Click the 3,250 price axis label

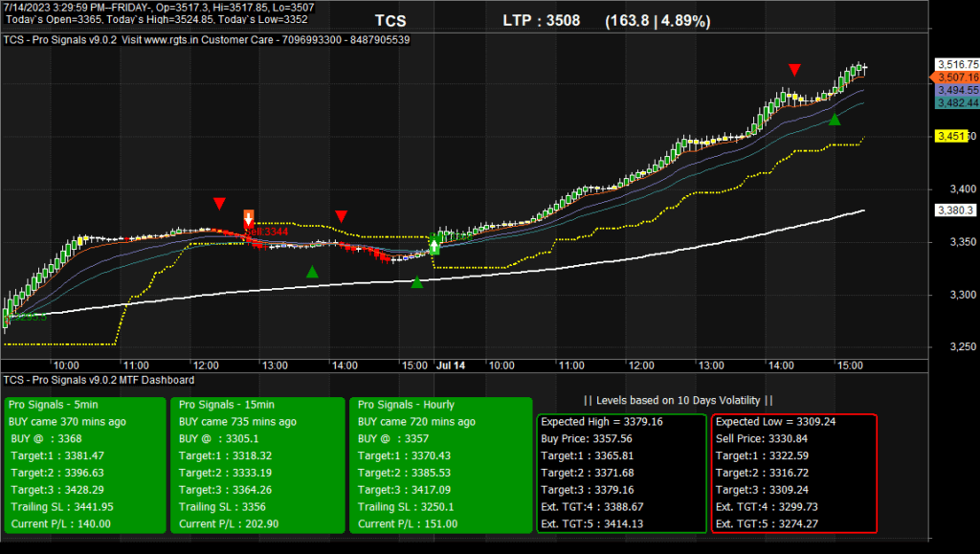point(963,346)
